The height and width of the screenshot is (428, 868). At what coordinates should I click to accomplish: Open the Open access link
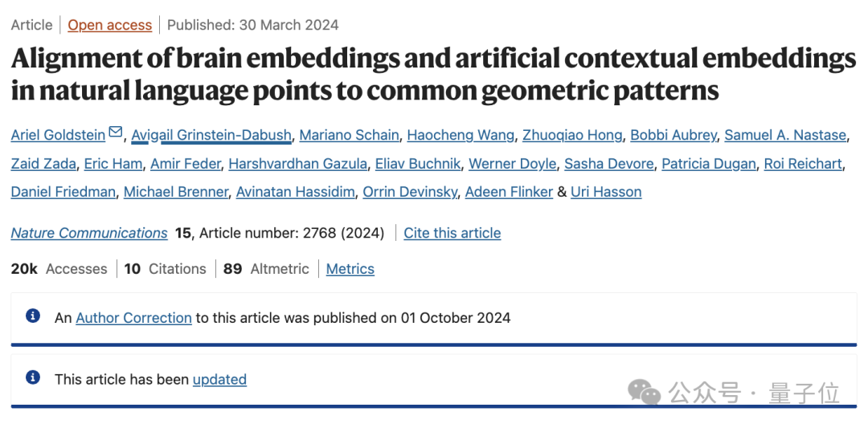point(109,25)
